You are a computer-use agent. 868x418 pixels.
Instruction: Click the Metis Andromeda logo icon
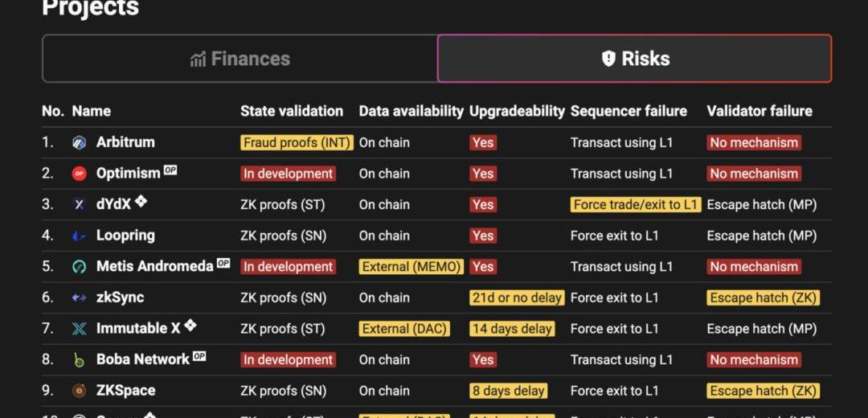tap(79, 267)
